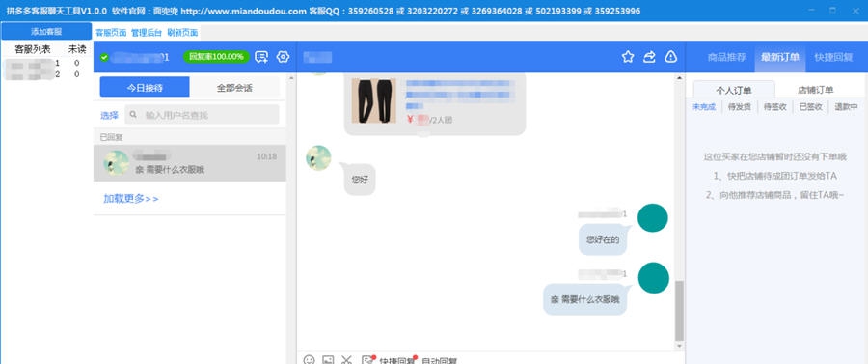The width and height of the screenshot is (868, 364).
Task: Open the conversation 亲 需要什么衣服哦
Action: 190,163
